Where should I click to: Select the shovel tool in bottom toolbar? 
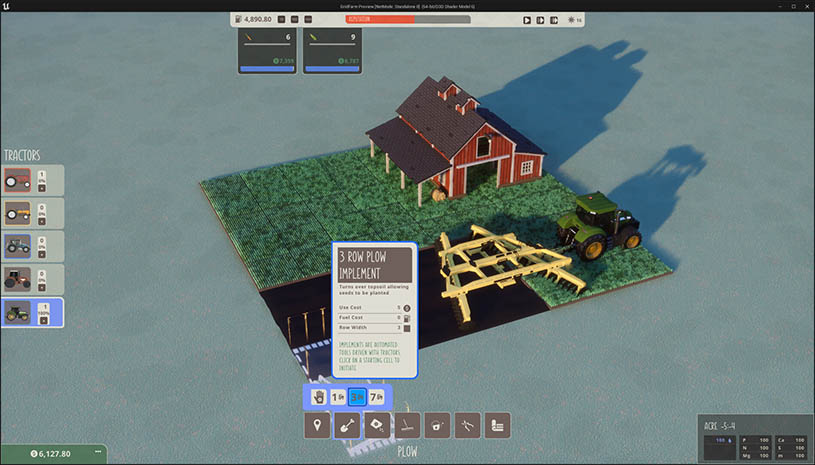coord(347,426)
